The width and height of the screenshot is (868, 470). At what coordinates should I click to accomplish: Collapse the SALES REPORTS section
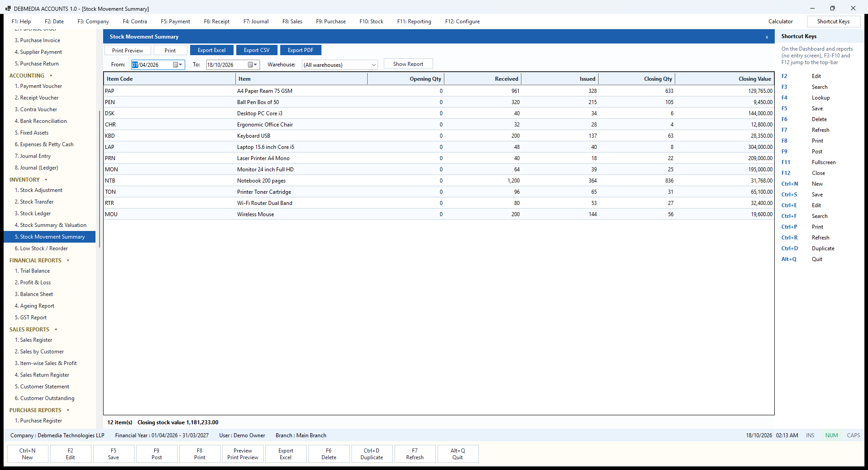click(56, 330)
